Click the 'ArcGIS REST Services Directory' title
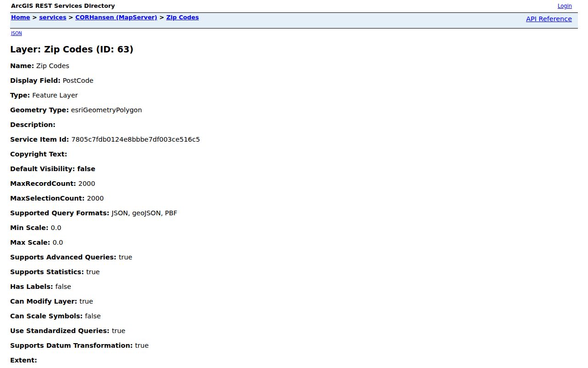The width and height of the screenshot is (588, 368). [x=63, y=6]
